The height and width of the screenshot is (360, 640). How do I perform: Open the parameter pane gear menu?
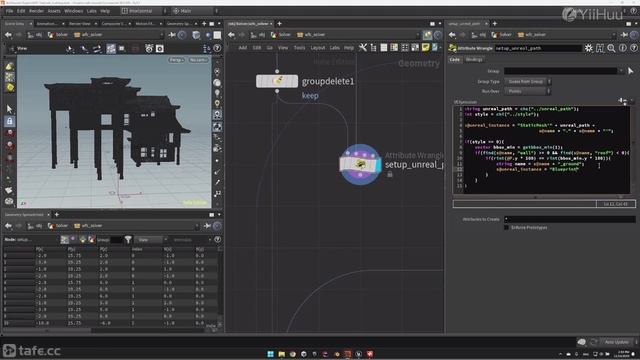tap(589, 48)
